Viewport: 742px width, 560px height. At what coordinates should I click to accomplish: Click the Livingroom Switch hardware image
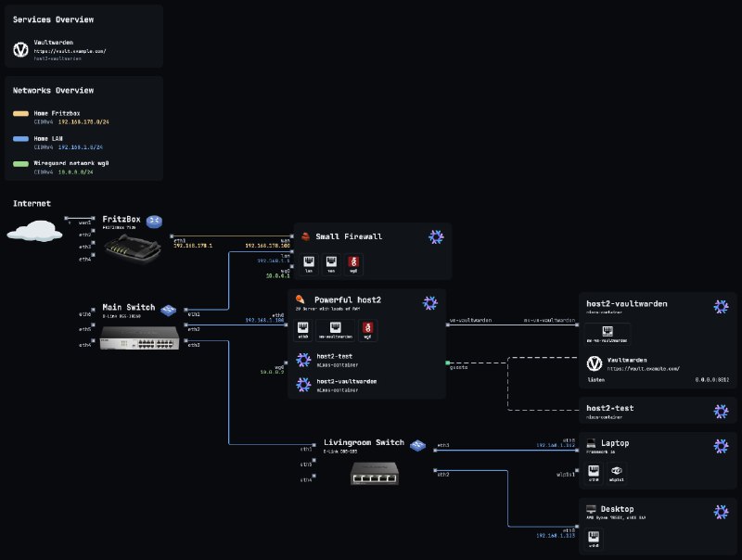pos(375,474)
